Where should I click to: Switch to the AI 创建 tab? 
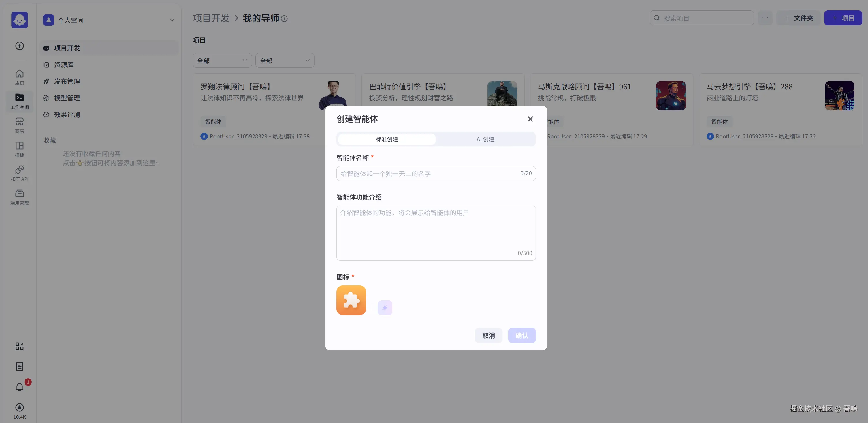[485, 139]
